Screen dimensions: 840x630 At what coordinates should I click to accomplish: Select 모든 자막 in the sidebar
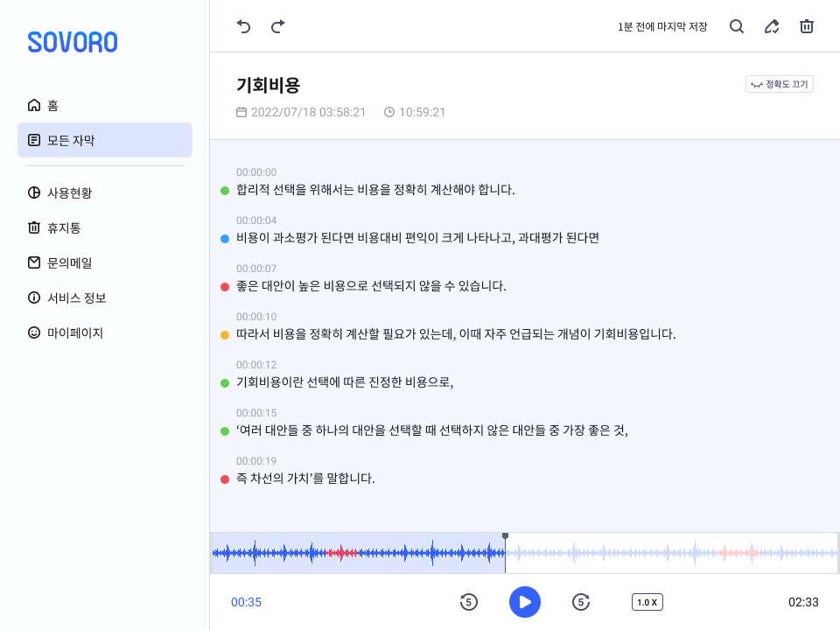105,140
